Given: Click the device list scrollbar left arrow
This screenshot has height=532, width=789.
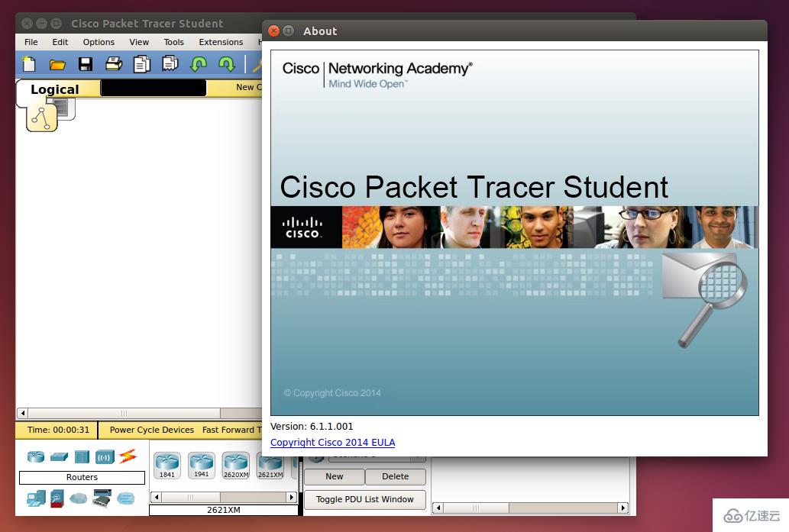Looking at the screenshot, I should [x=157, y=498].
